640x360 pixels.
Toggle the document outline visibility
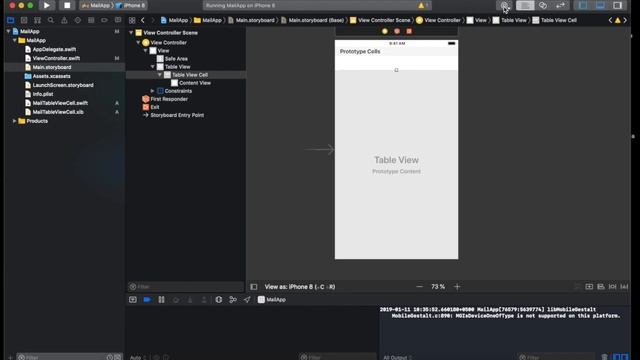pos(253,287)
